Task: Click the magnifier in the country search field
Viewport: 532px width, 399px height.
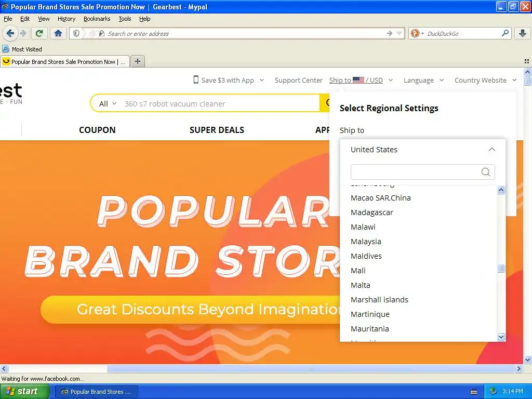Action: 486,172
